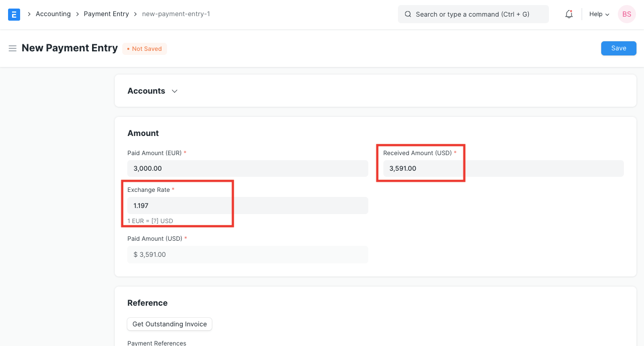
Task: Save the new payment entry
Action: (x=618, y=48)
